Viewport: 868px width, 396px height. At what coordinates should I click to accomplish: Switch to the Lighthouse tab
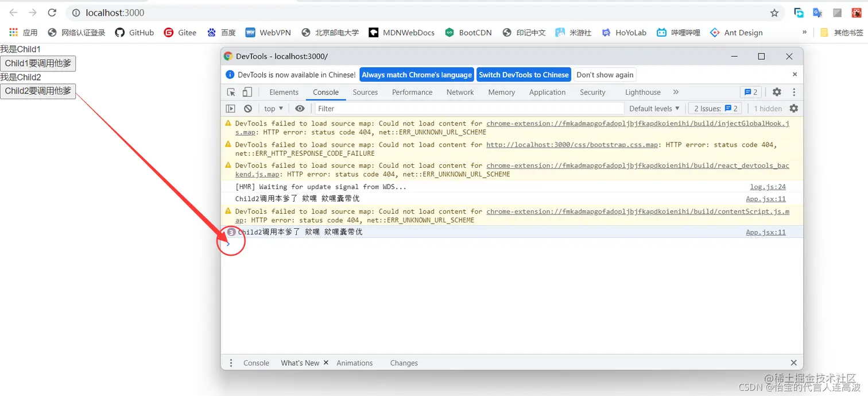click(x=642, y=92)
